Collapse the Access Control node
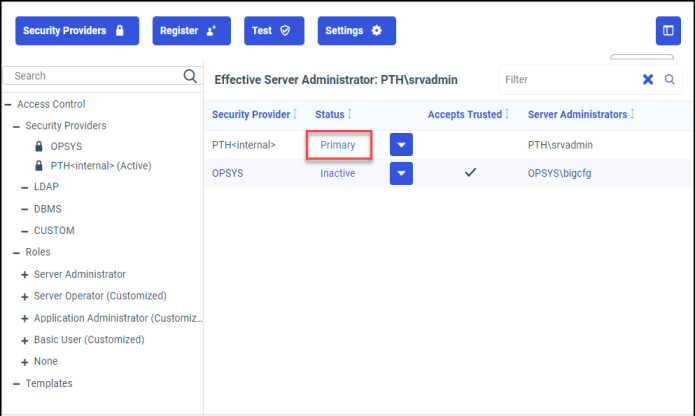 pos(8,105)
